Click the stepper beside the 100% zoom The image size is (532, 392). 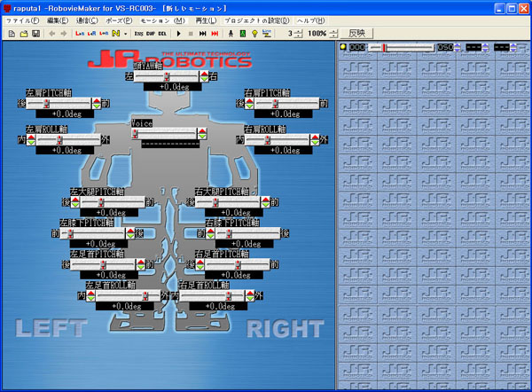[x=335, y=33]
